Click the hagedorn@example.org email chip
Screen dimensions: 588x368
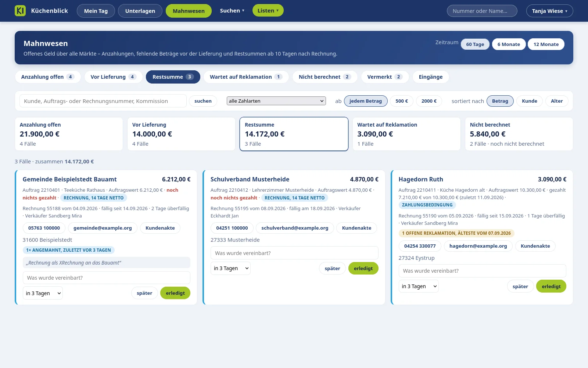tap(478, 246)
